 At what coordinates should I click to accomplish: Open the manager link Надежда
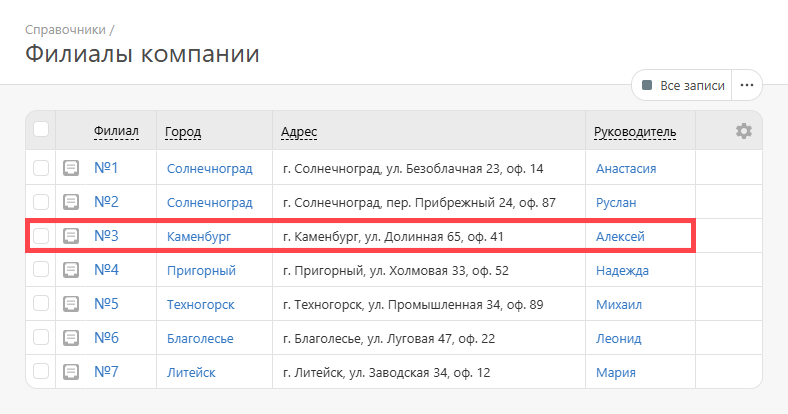click(622, 270)
